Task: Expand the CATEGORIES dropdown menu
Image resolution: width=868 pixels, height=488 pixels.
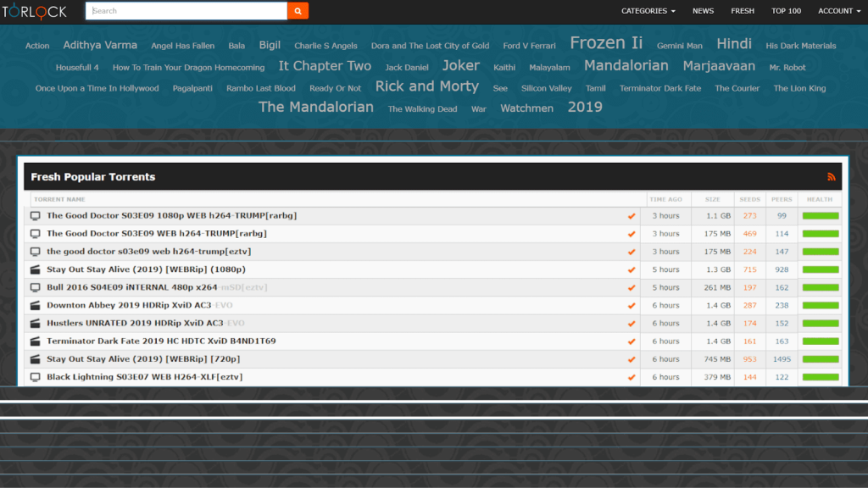Action: coord(648,11)
